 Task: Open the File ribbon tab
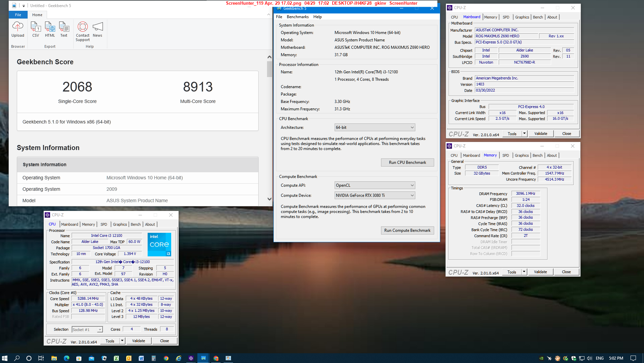(18, 15)
